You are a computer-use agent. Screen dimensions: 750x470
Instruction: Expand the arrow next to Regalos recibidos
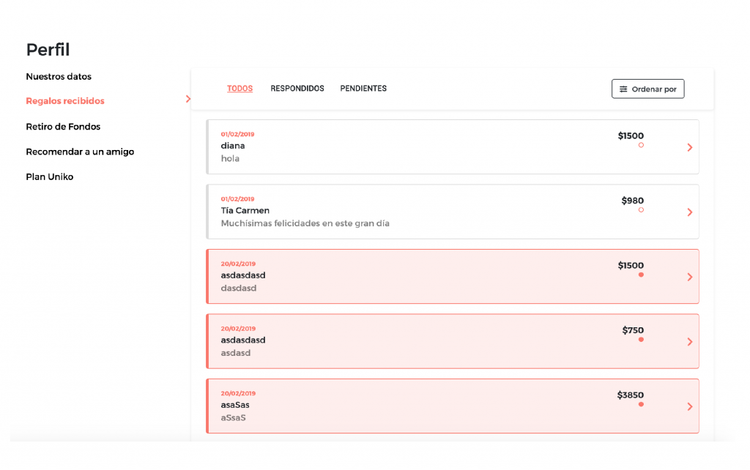188,99
